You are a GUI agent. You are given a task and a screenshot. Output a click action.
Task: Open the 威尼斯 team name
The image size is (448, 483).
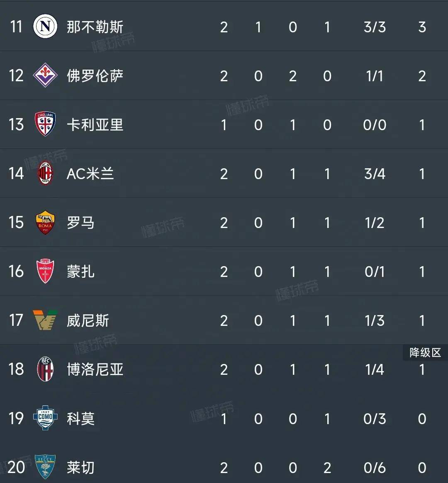pos(88,320)
